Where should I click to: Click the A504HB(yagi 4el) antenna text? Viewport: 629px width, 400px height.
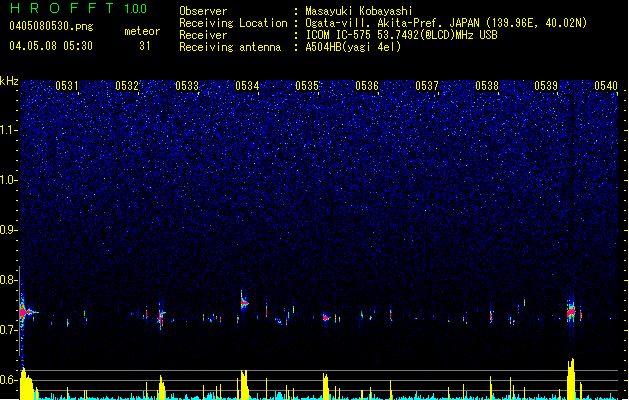pyautogui.click(x=353, y=47)
